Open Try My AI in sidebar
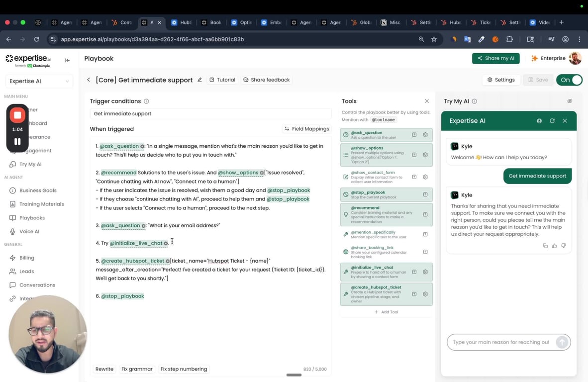The image size is (588, 382). 30,164
